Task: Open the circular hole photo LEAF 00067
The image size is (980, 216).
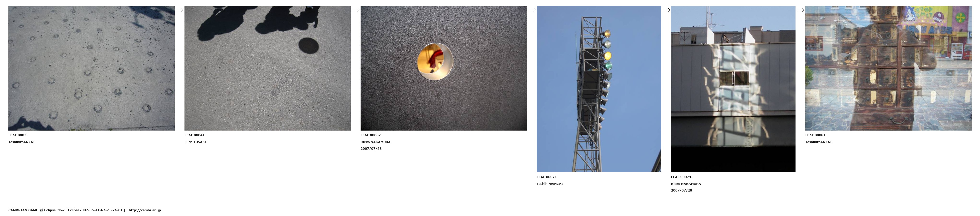Action: click(444, 68)
